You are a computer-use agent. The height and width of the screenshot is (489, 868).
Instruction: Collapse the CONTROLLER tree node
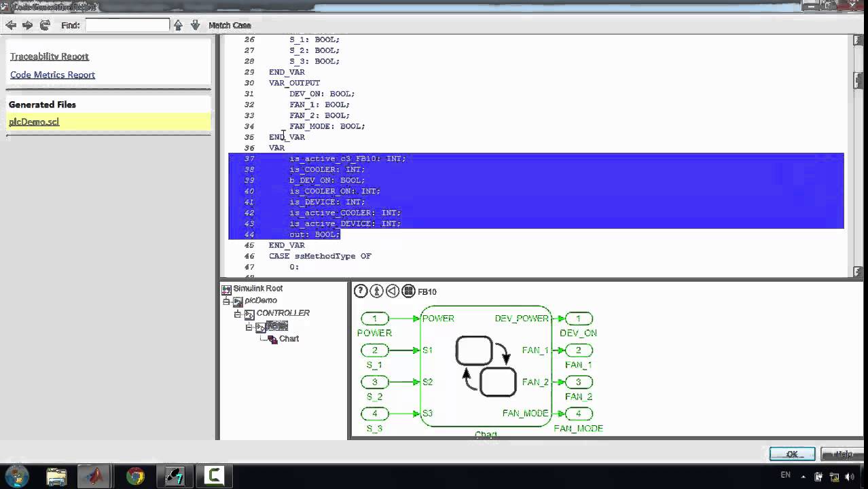[238, 314]
